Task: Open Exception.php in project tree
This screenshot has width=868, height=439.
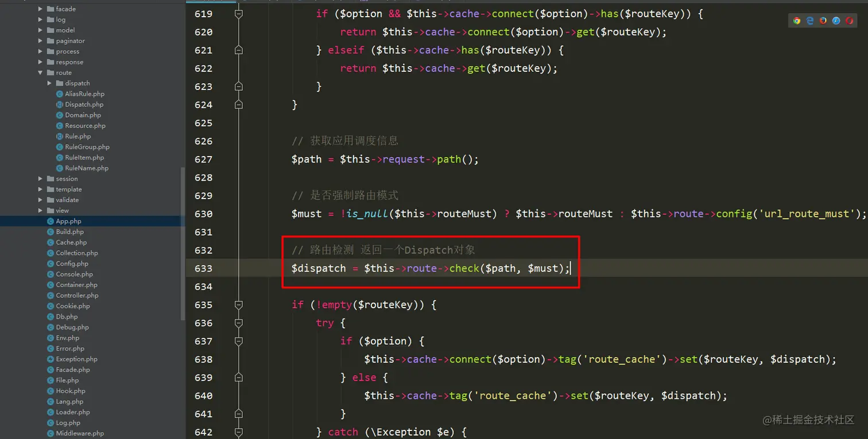Action: (x=76, y=359)
